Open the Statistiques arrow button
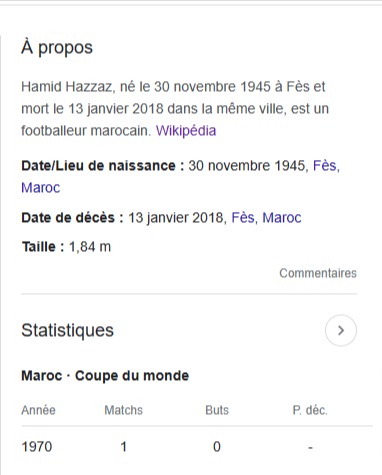 [341, 330]
